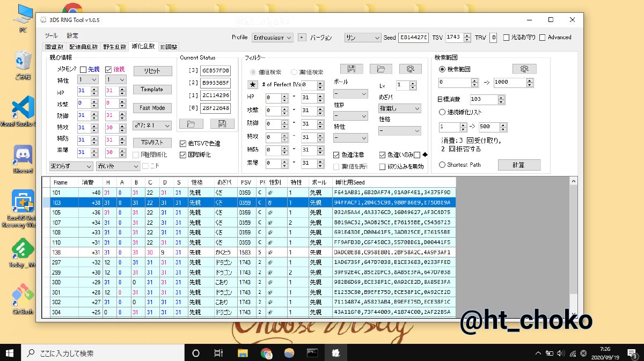This screenshot has height=361, width=644.
Task: Switch to the 配達員乱数 tab
Action: (84, 47)
